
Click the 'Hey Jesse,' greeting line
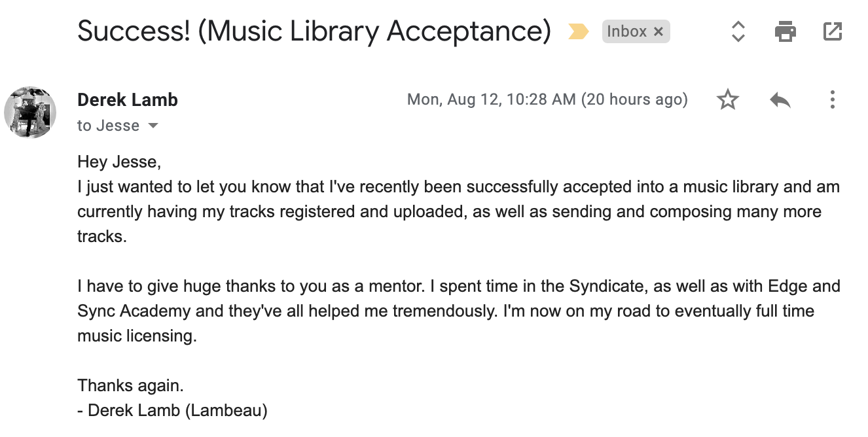click(118, 162)
